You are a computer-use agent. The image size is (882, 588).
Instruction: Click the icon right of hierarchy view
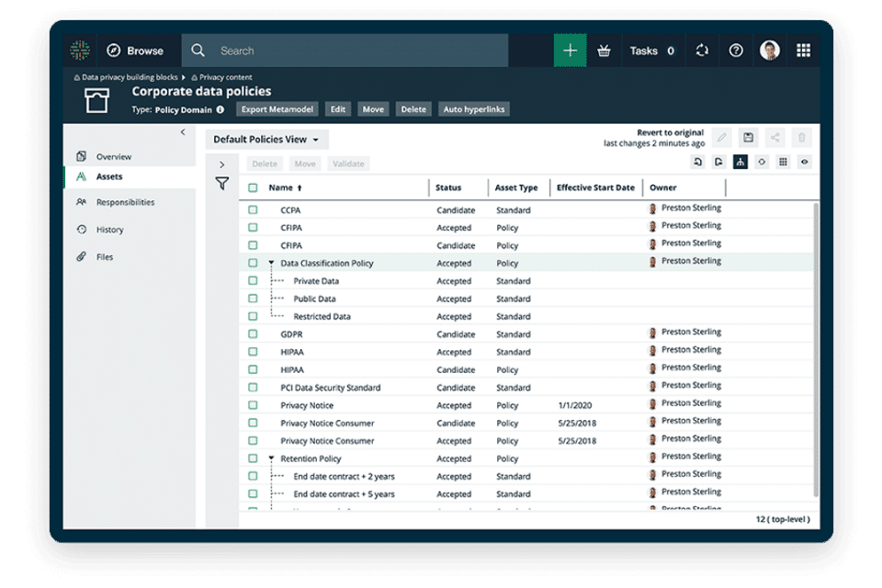point(762,162)
